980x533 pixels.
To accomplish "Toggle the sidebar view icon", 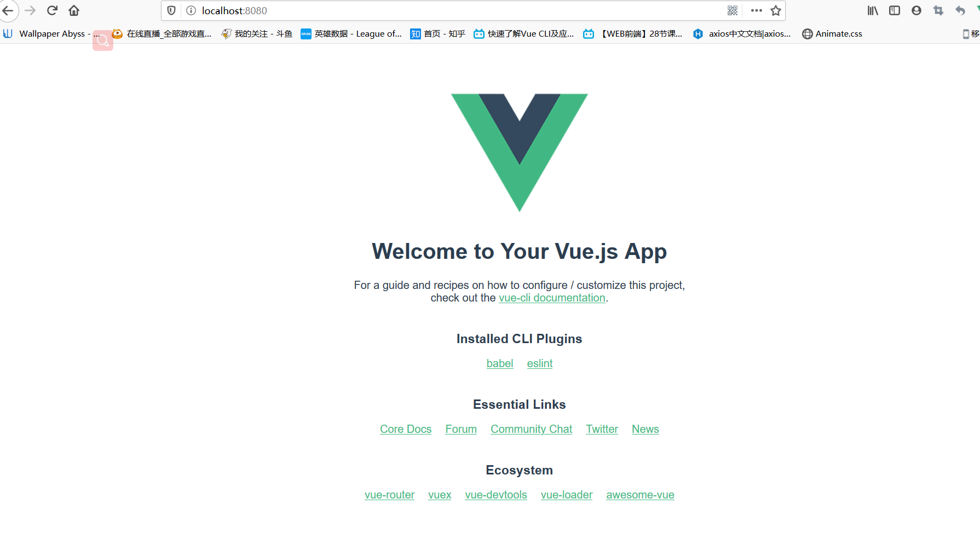I will (x=895, y=10).
